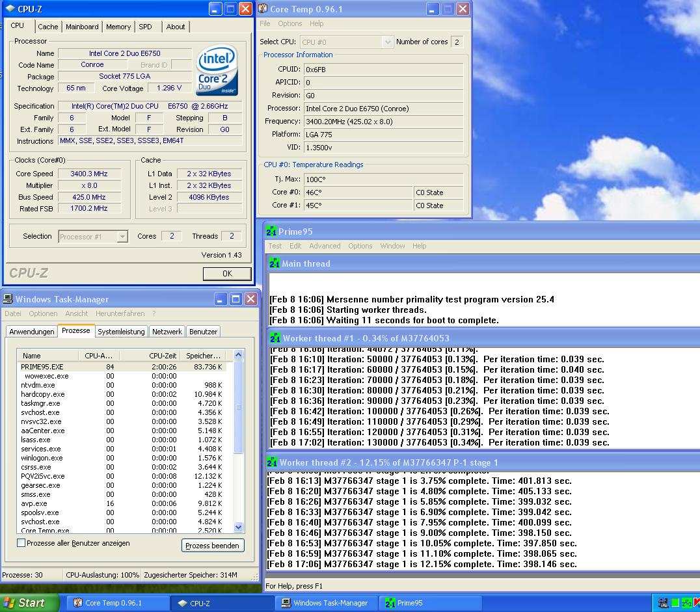Open the About tab in CPU-Z
The height and width of the screenshot is (612, 700).
point(176,27)
